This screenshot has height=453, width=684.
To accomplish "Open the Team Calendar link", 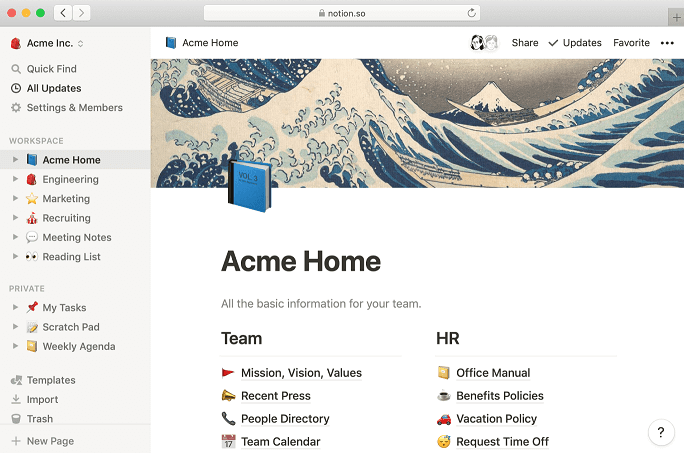I will (281, 442).
